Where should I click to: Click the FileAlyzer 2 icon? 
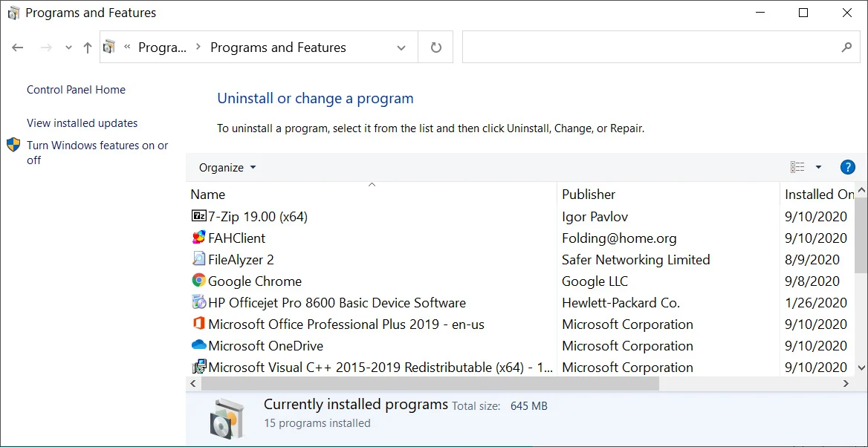(198, 259)
